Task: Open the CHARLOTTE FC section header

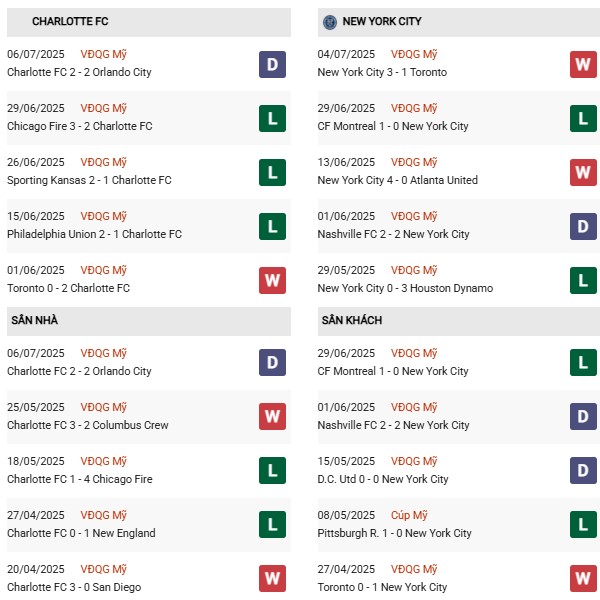Action: tap(71, 22)
